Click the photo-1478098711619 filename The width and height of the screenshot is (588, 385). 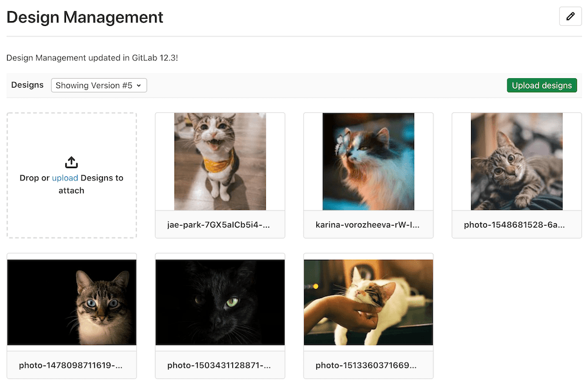click(x=72, y=365)
